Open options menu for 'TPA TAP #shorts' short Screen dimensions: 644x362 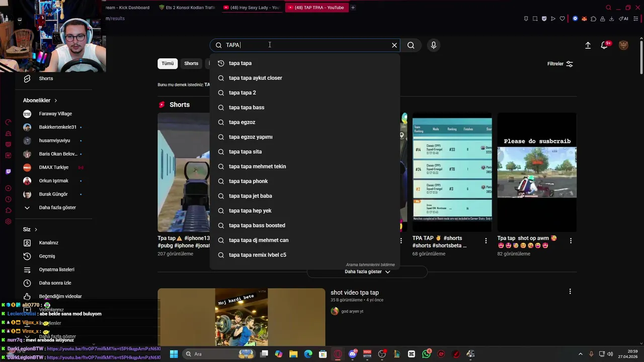(486, 241)
